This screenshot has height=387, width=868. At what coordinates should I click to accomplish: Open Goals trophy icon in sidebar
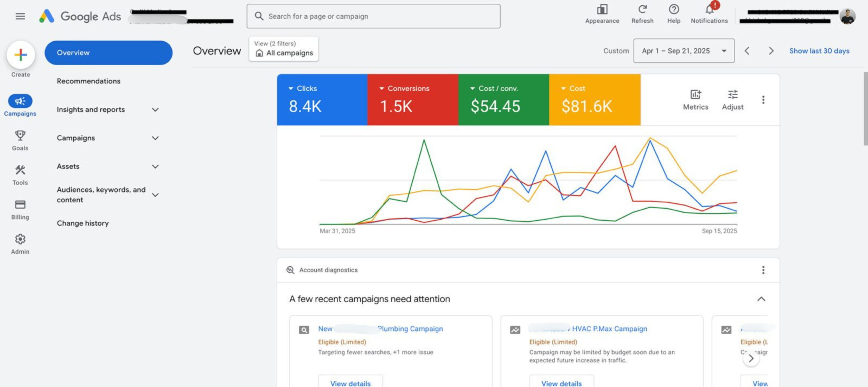(20, 136)
